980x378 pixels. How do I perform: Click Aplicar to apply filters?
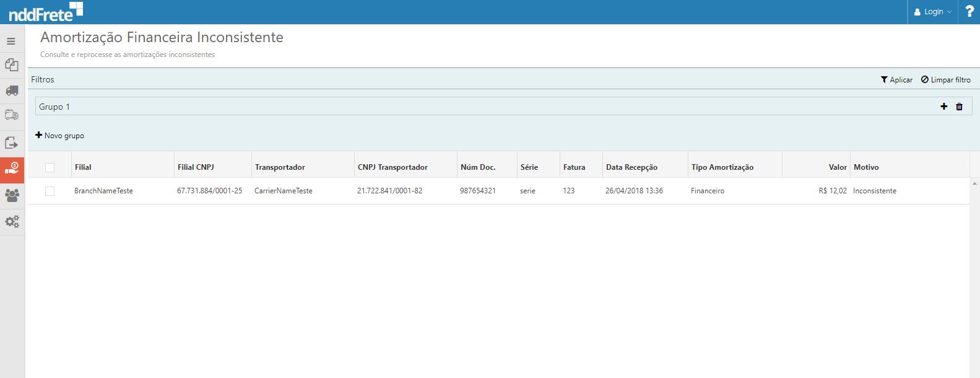(x=896, y=80)
